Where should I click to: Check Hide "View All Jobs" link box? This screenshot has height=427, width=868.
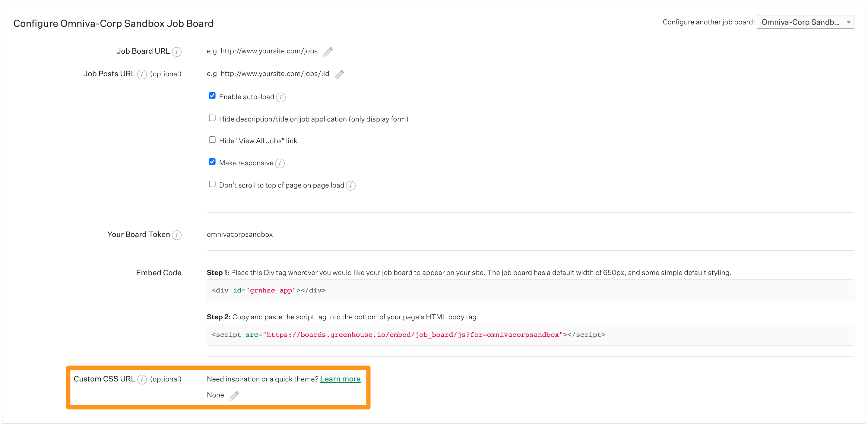click(x=212, y=140)
